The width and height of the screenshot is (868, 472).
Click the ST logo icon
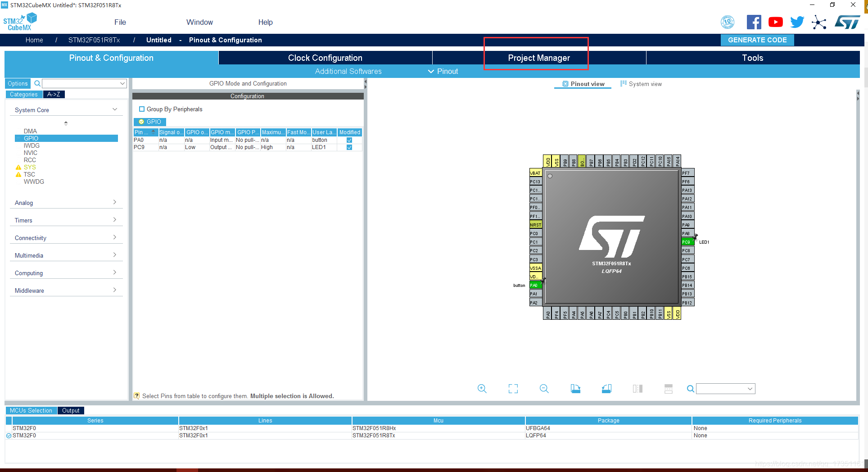click(x=847, y=22)
